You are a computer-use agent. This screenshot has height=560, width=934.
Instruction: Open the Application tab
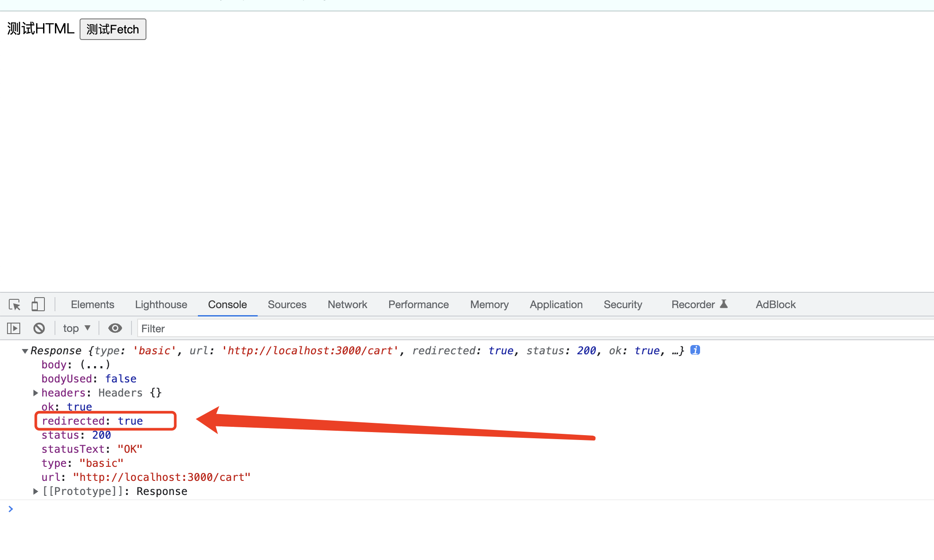click(556, 305)
